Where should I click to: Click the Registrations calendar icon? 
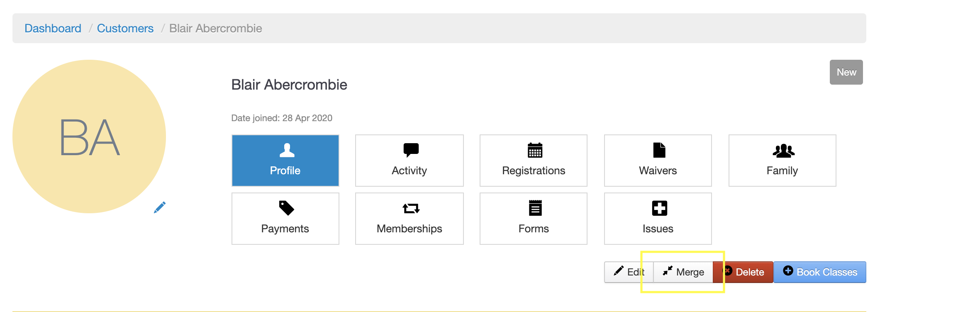535,150
